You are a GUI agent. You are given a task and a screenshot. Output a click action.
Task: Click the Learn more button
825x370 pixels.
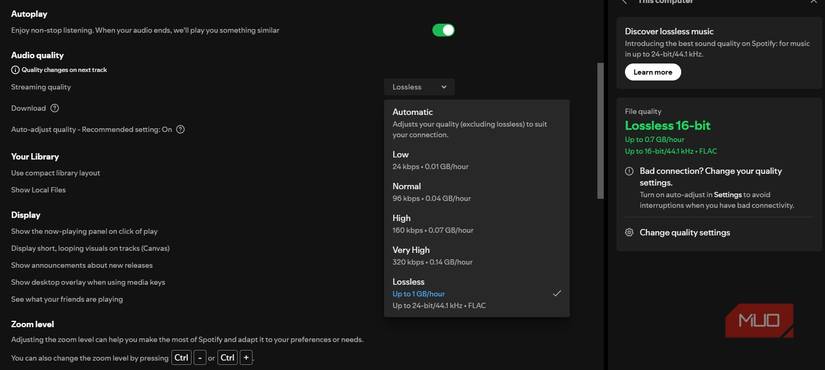[652, 72]
